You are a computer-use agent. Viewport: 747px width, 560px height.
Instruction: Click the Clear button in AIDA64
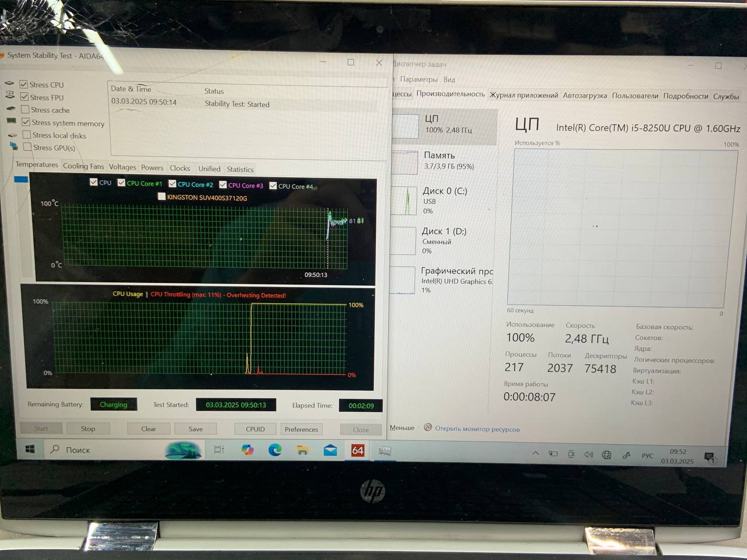pyautogui.click(x=148, y=429)
